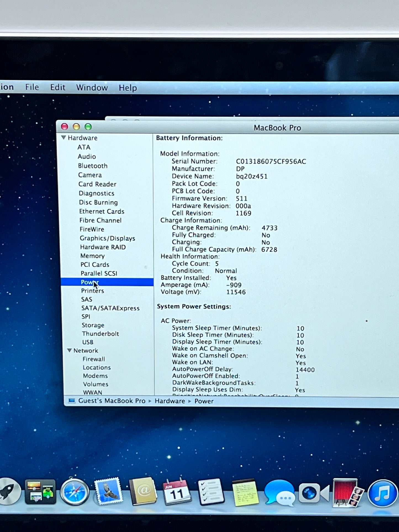Viewport: 399px width, 532px height.
Task: Click Voltage value 11546
Action: click(236, 292)
